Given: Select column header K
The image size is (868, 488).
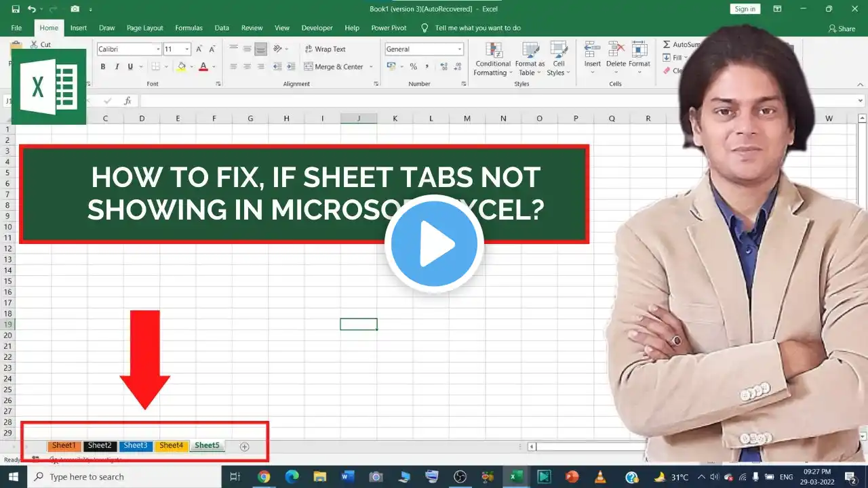Looking at the screenshot, I should [395, 119].
